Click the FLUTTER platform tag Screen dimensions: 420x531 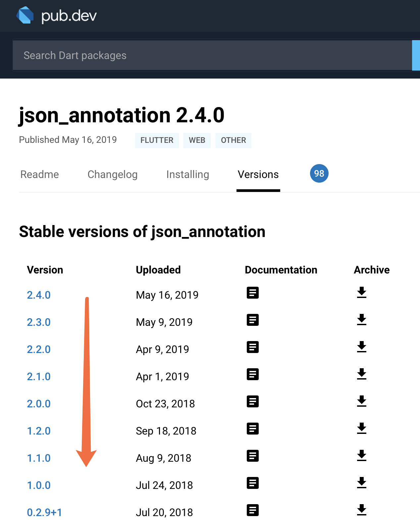tap(157, 140)
